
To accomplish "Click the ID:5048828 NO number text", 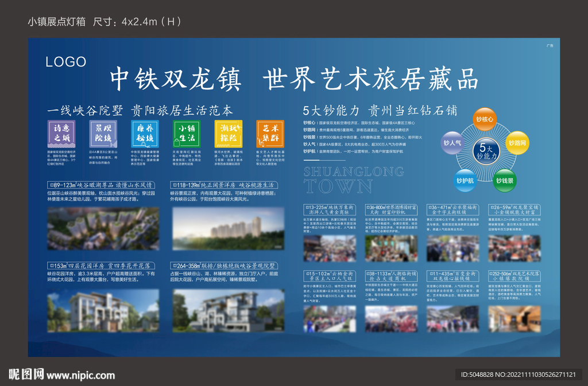I will (x=519, y=375).
